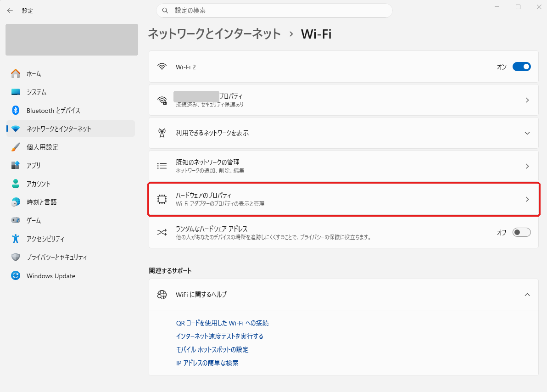The image size is (547, 392).
Task: Open IP アドレスの簡単な検索 link
Action: point(207,363)
